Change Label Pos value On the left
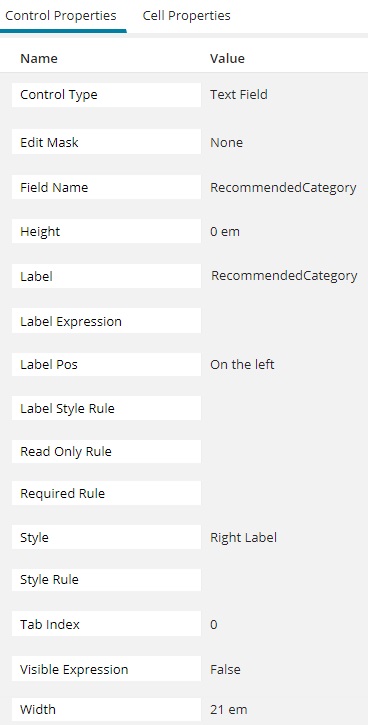 pos(242,364)
